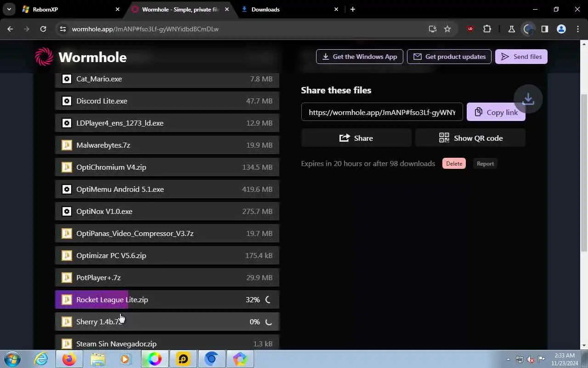This screenshot has width=588, height=368.
Task: Click the Wormhole title text
Action: tap(92, 57)
